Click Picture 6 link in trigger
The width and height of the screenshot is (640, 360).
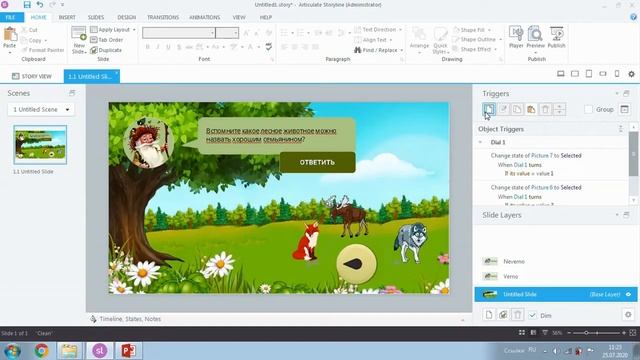[542, 187]
